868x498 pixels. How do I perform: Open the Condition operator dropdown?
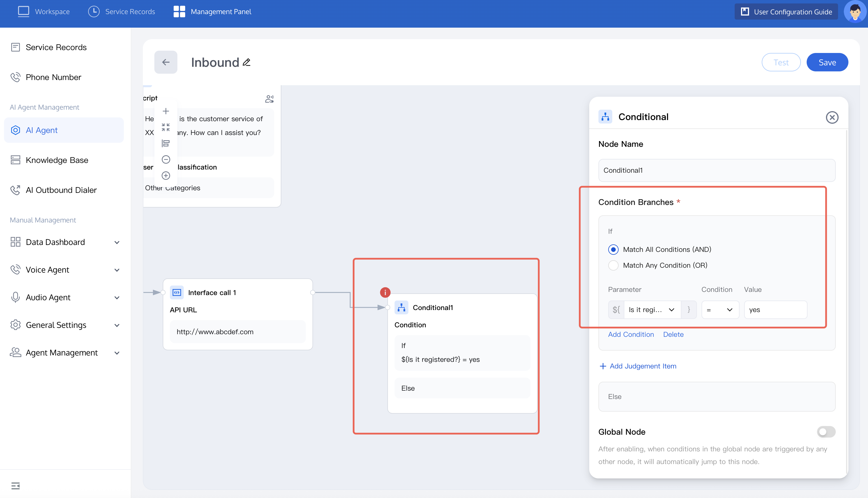pos(720,310)
